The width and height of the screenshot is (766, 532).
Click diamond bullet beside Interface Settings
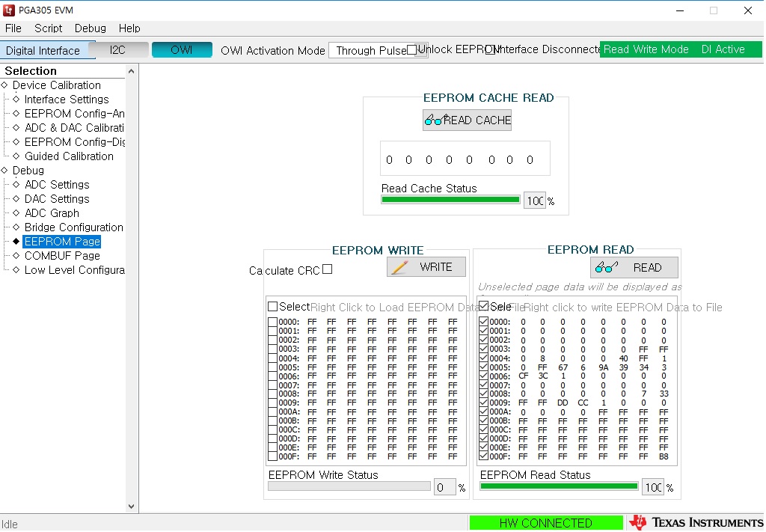16,100
